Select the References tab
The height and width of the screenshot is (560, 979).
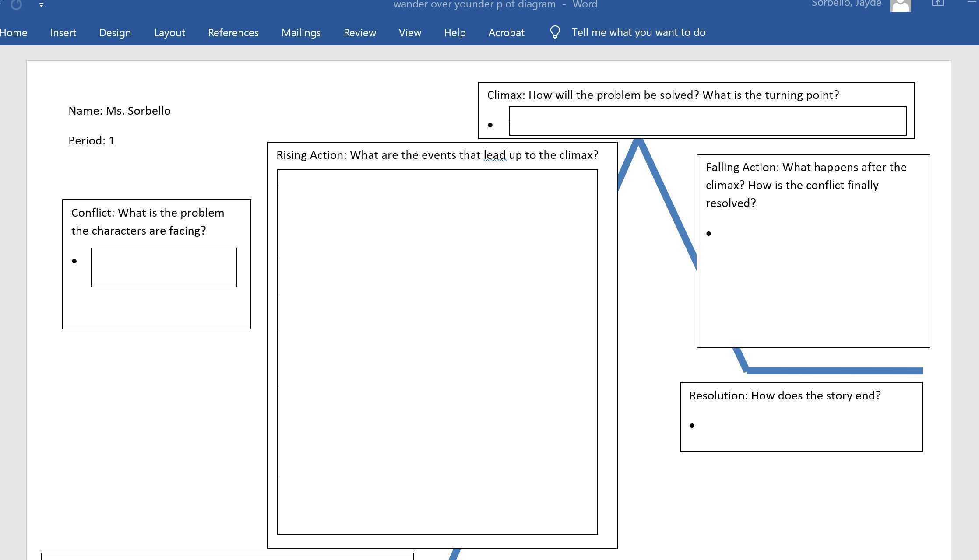[x=233, y=33]
